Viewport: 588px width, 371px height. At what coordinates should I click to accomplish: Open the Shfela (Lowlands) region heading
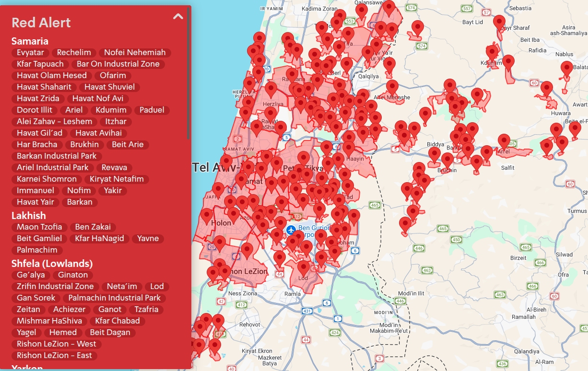tap(52, 264)
